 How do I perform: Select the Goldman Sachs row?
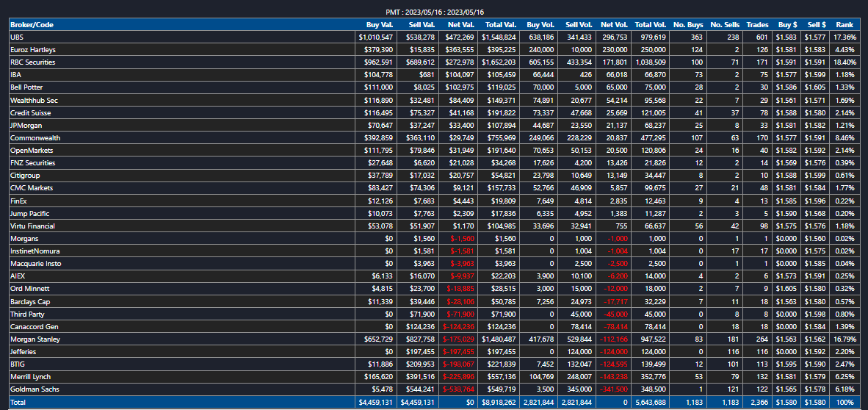[434, 390]
